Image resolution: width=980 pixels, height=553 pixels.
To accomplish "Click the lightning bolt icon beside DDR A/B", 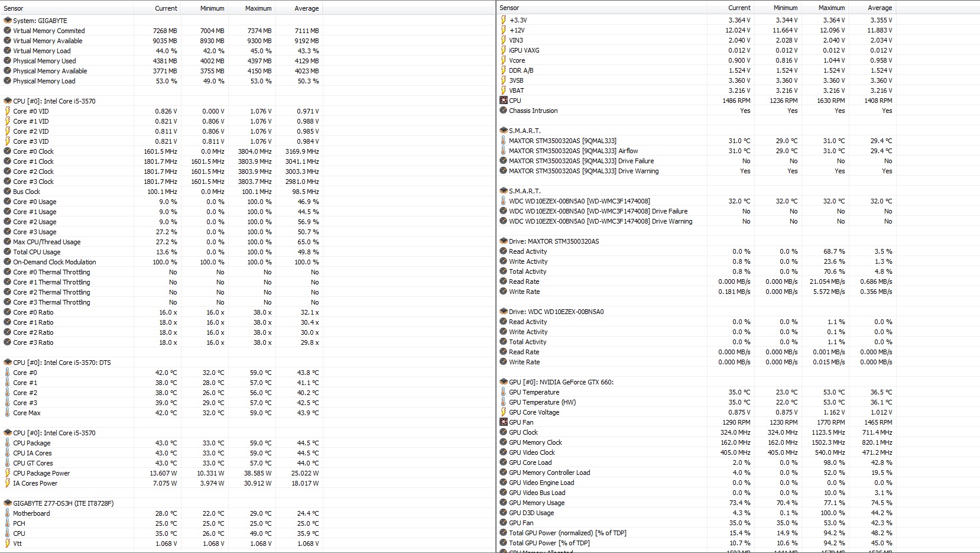I will (x=503, y=70).
